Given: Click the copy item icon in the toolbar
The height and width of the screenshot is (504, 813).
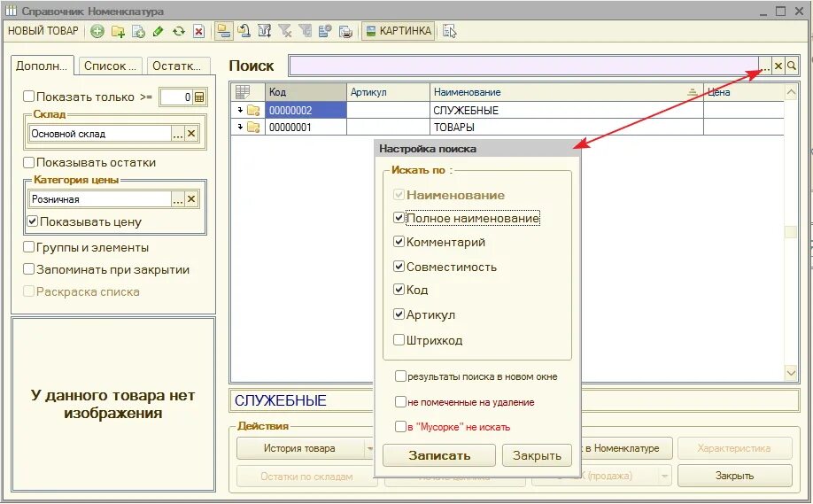Looking at the screenshot, I should [138, 32].
